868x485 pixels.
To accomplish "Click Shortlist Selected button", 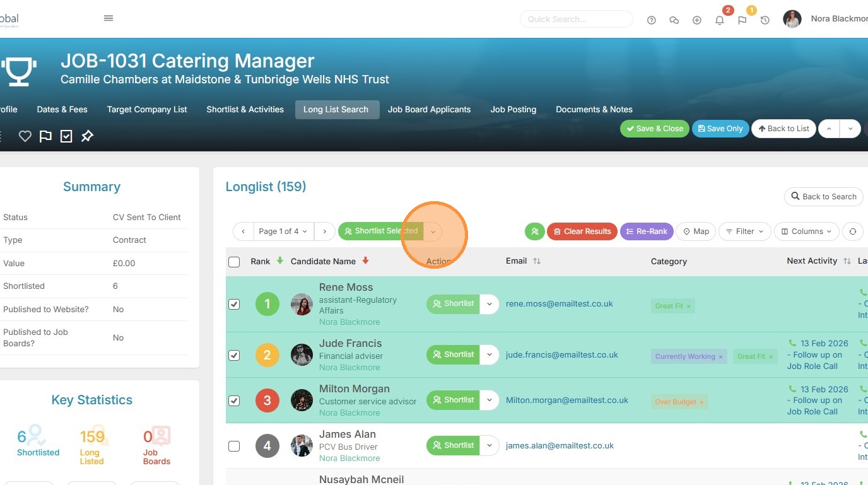I will (x=380, y=231).
